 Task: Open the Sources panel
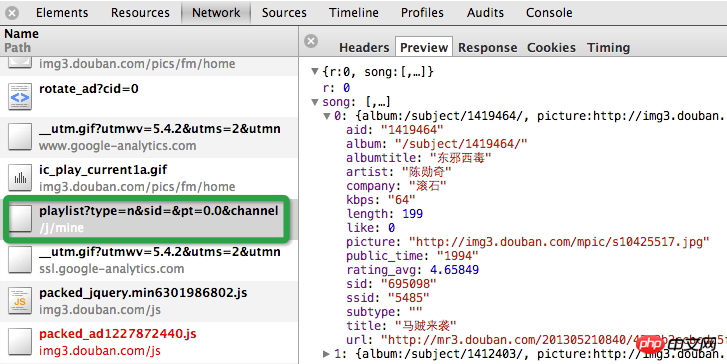pos(284,13)
